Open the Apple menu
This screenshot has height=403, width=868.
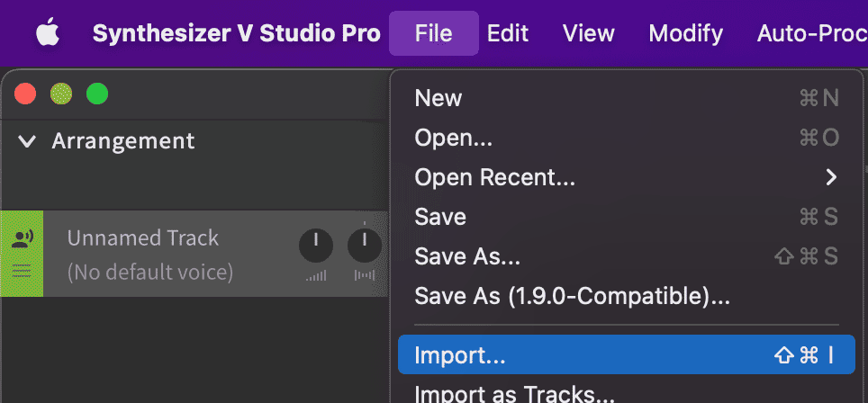click(49, 34)
